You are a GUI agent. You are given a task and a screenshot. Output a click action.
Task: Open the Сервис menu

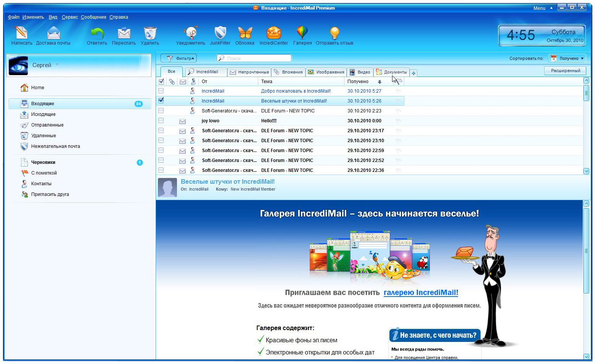[x=70, y=17]
